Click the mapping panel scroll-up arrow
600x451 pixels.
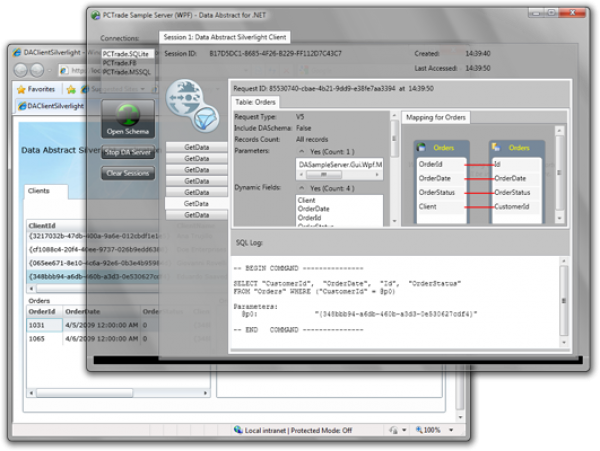tap(559, 131)
